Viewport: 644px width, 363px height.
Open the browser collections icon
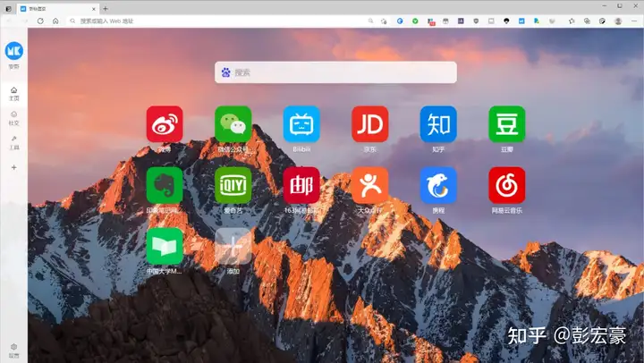(587, 21)
